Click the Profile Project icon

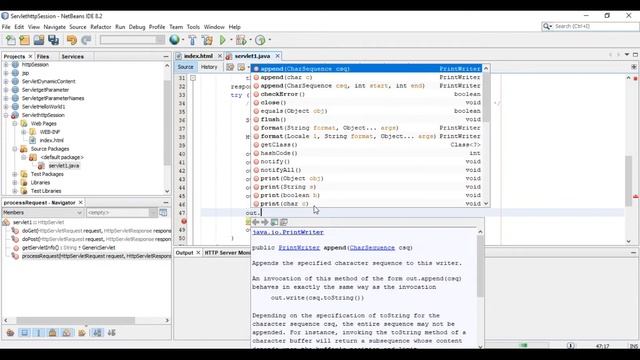[x=260, y=40]
